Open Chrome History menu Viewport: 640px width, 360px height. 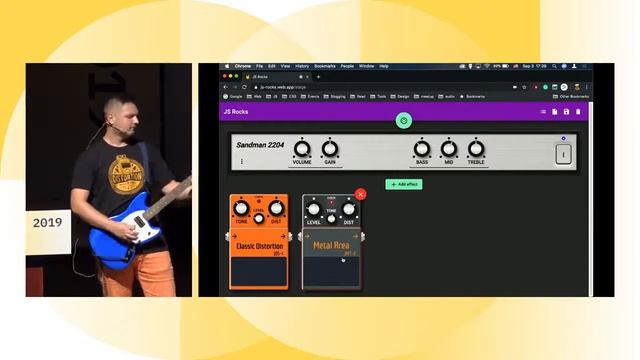(x=302, y=66)
